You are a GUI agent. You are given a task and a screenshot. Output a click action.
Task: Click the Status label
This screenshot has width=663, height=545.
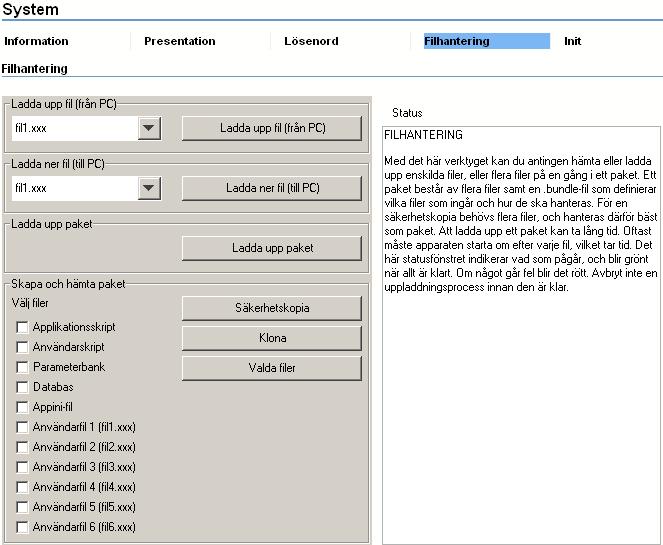click(x=407, y=113)
